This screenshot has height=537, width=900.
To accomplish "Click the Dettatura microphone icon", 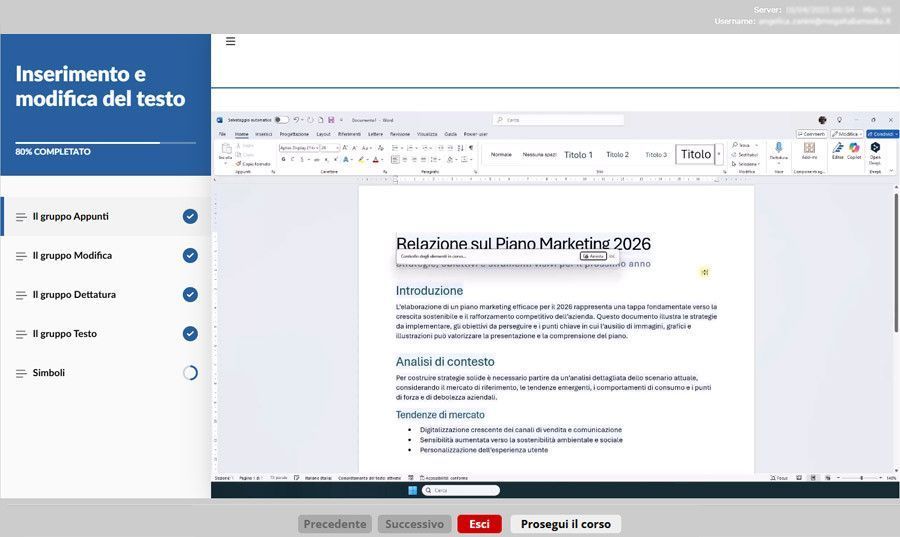I will 779,148.
